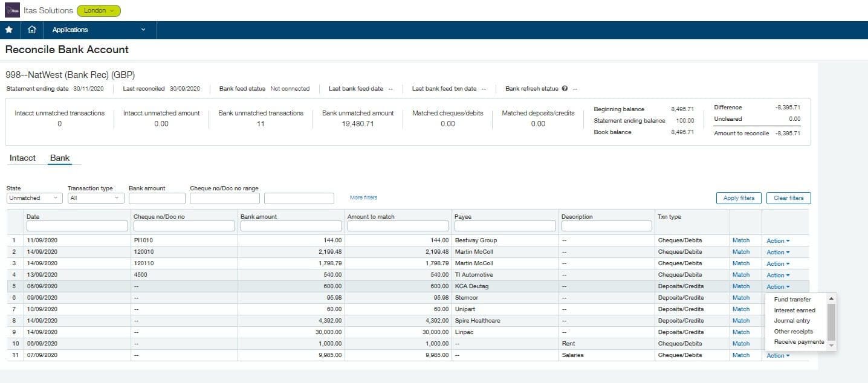Switch to the Bank tab
This screenshot has height=383, width=868.
click(60, 158)
